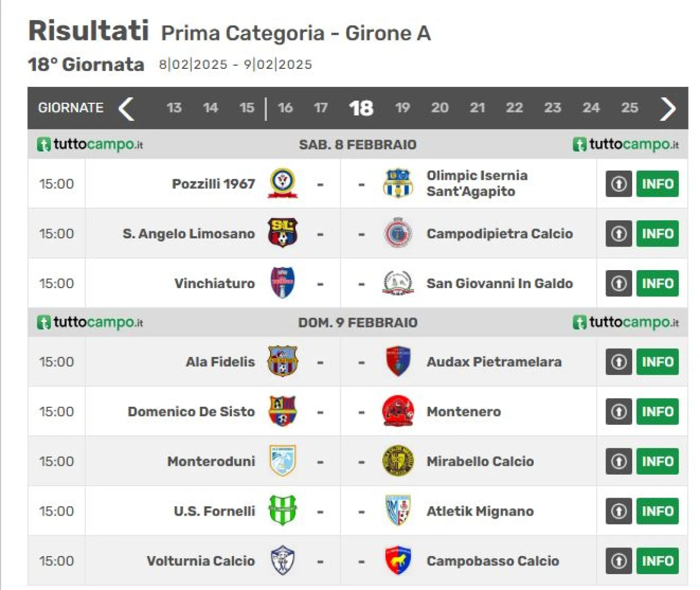Click the Pozzilli 1967 team crest

(283, 183)
